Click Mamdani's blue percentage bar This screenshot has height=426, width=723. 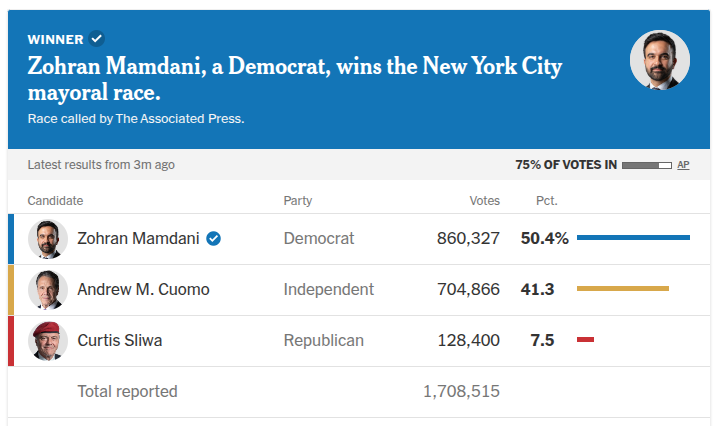point(633,238)
